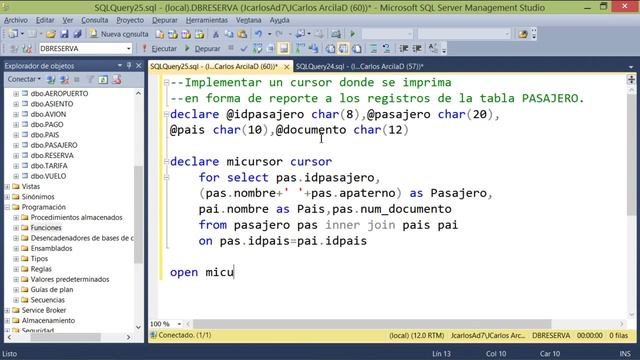This screenshot has height=360, width=640.
Task: Click the New Project toolbar icon
Action: (13, 34)
